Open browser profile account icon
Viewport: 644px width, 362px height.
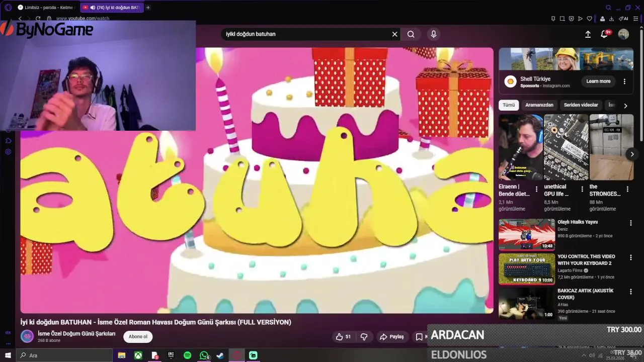pyautogui.click(x=602, y=19)
